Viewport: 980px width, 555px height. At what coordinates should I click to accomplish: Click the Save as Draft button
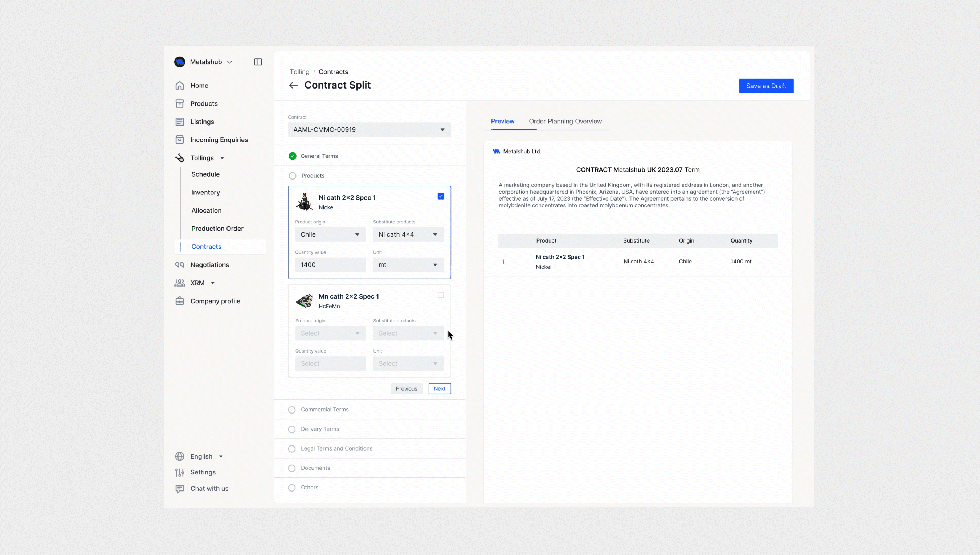[x=766, y=86]
